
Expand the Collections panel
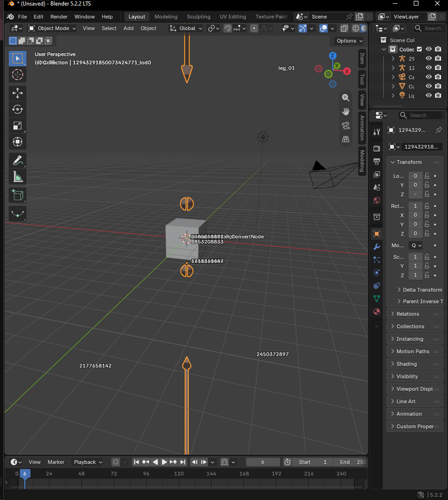[414, 326]
